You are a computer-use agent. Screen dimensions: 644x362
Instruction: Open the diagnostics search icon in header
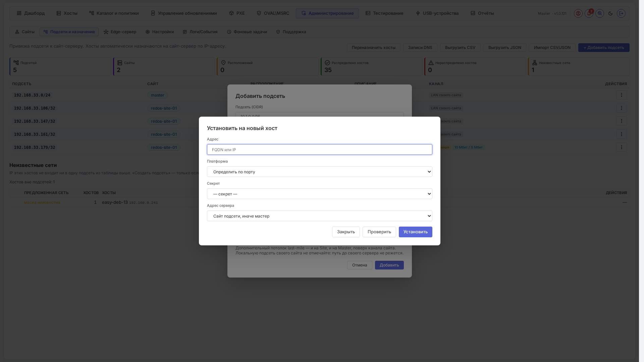[x=600, y=13]
